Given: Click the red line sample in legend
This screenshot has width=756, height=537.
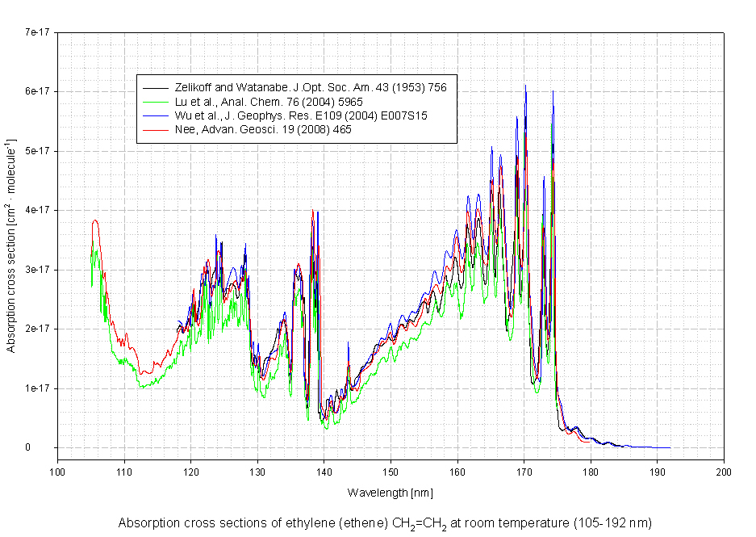Looking at the screenshot, I should [153, 129].
